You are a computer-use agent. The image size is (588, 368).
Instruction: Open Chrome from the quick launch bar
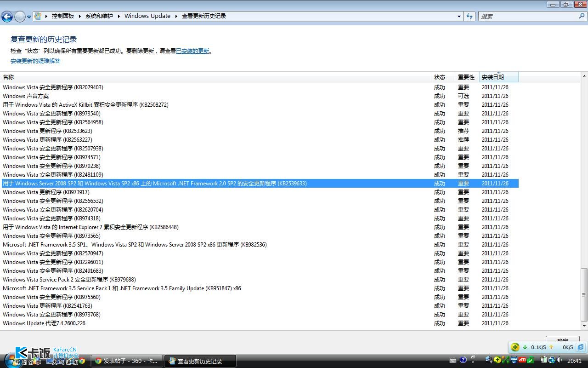(82, 362)
